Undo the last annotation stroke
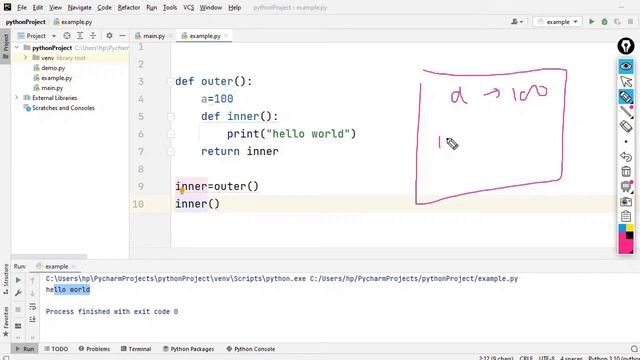The width and height of the screenshot is (640, 360). pos(626,156)
